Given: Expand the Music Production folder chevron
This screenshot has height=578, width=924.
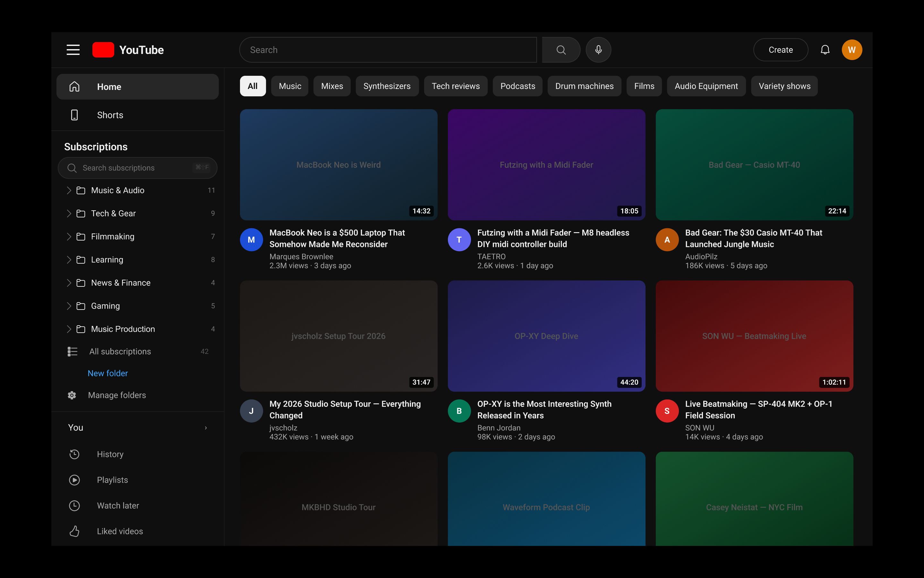Looking at the screenshot, I should 69,329.
